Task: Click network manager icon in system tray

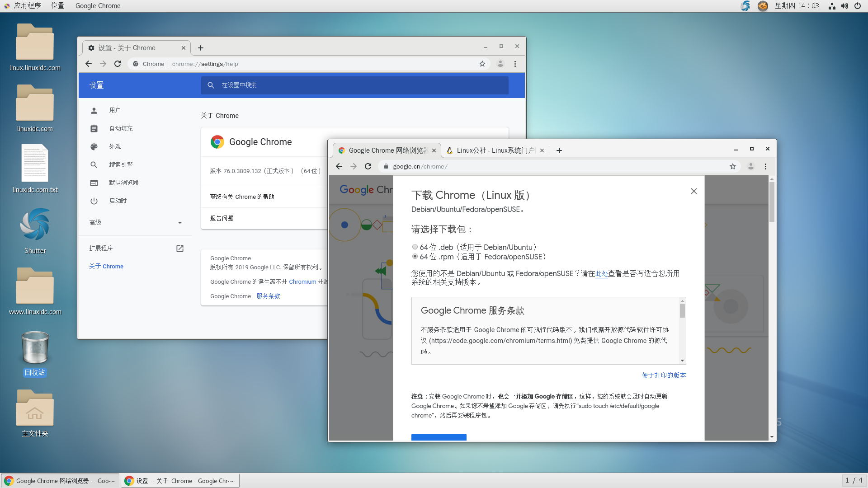Action: 831,5
